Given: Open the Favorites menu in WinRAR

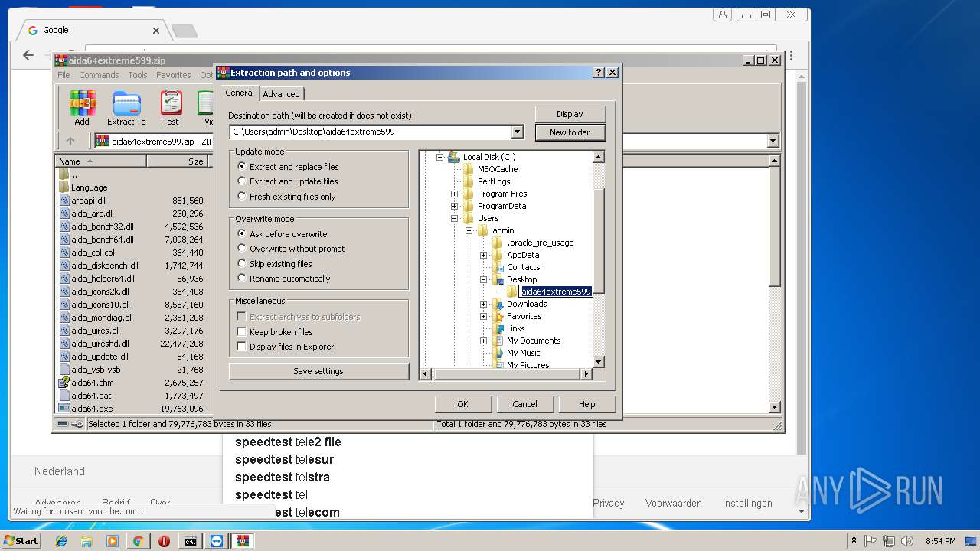Looking at the screenshot, I should [174, 75].
